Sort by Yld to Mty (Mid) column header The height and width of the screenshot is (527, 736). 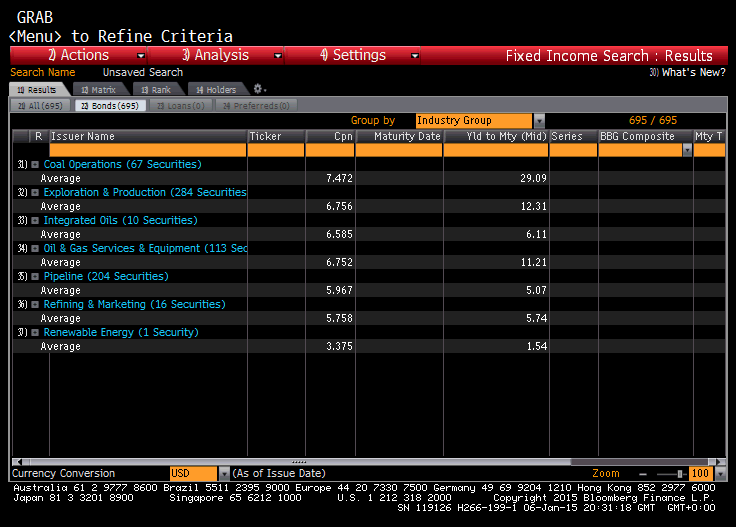[x=495, y=136]
